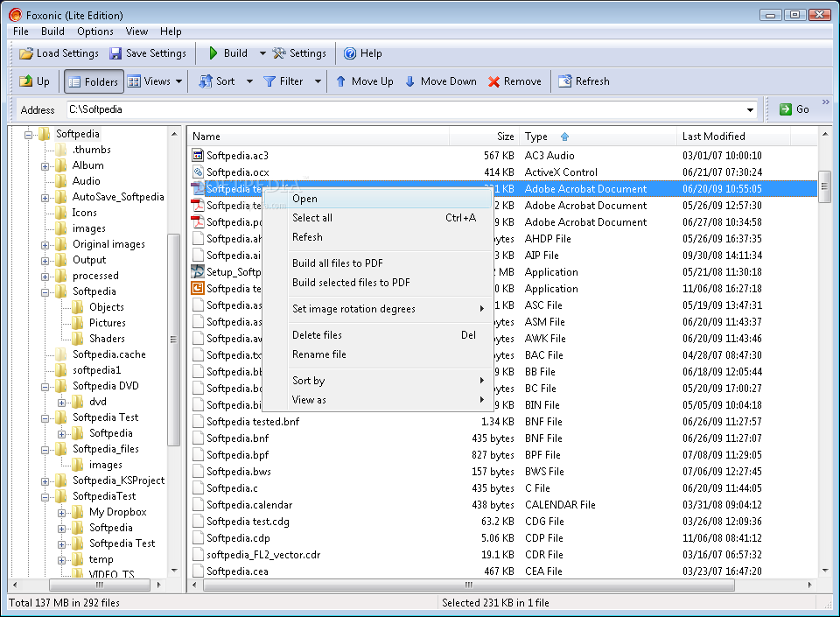This screenshot has height=617, width=840.
Task: Open the File menu
Action: 21,31
